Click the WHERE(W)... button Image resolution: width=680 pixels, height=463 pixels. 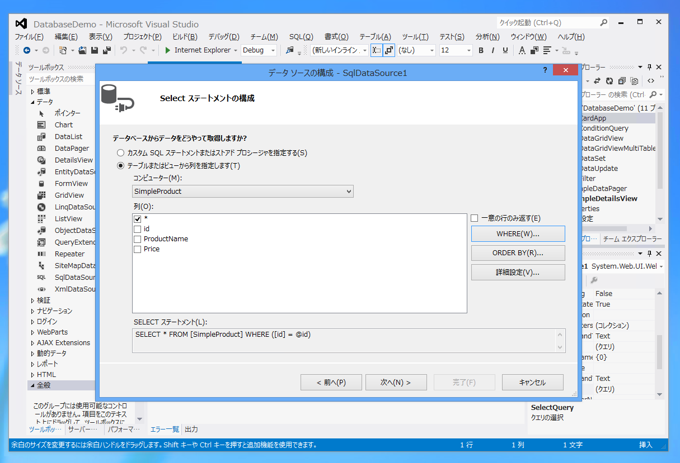click(x=518, y=234)
